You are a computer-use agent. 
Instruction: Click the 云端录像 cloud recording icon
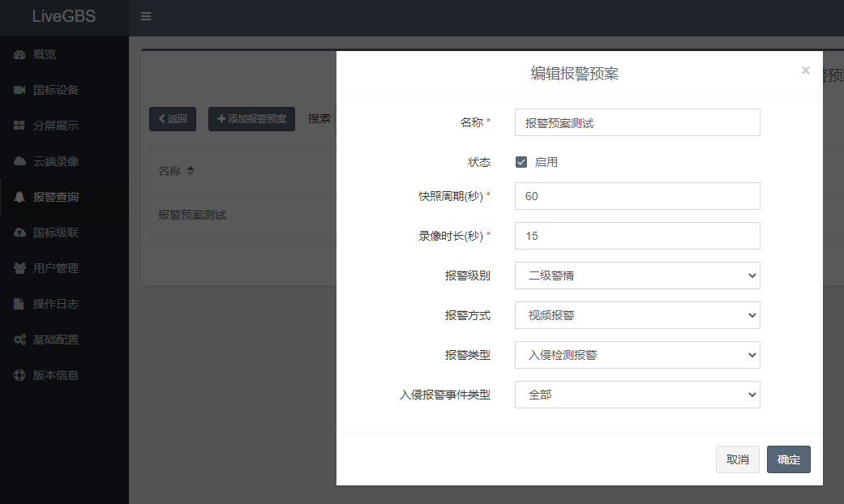18,160
